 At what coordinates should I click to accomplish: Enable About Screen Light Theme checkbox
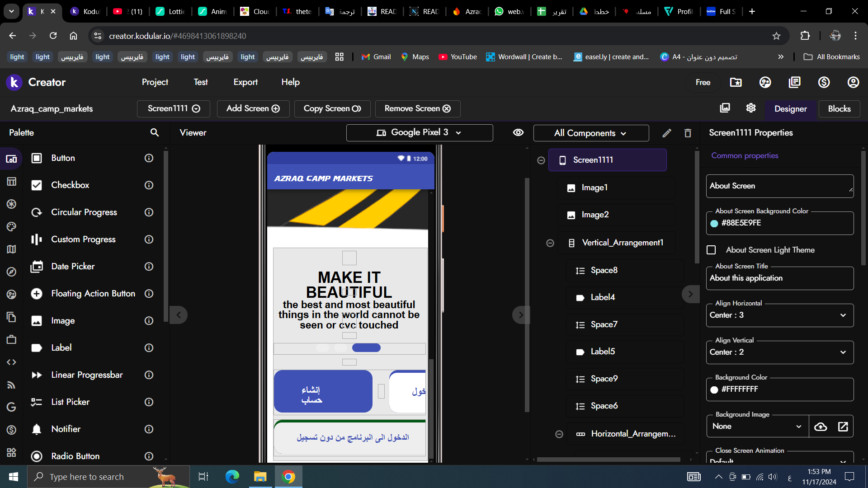coord(711,250)
